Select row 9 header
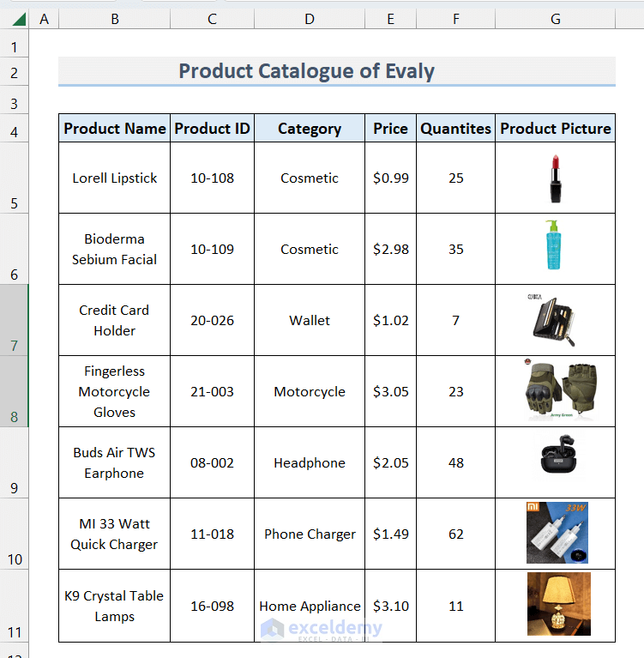Viewport: 644px width, 658px height. tap(15, 462)
